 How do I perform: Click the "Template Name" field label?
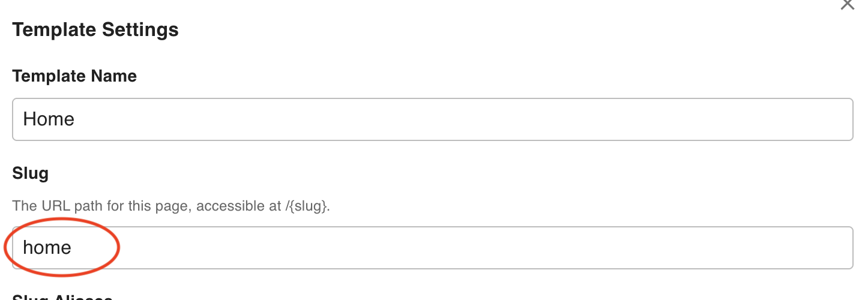point(74,76)
